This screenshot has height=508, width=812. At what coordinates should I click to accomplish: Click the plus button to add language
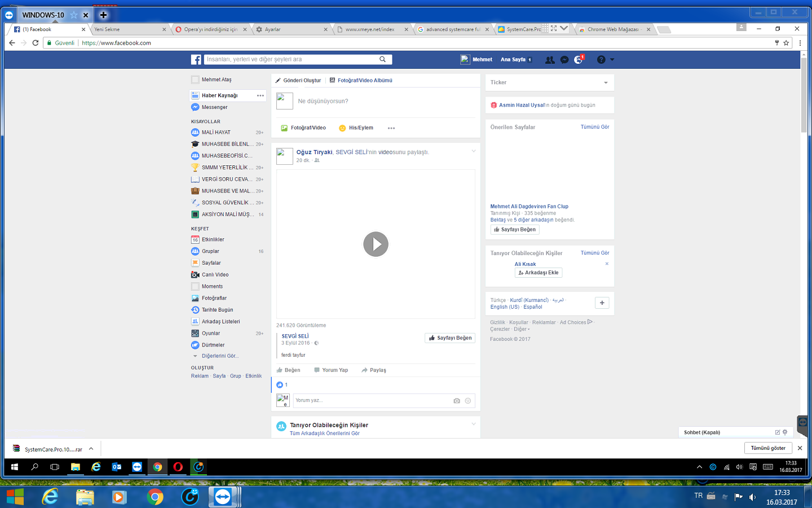point(602,303)
